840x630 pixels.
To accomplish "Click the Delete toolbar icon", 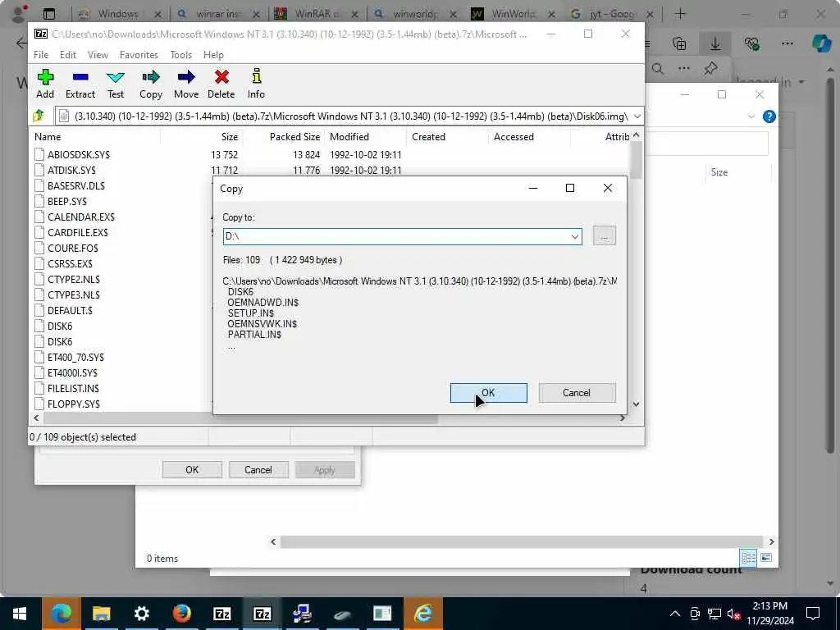I will 221,84.
